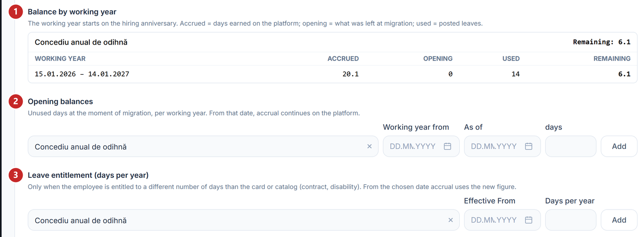Click the Days per year input
Image resolution: width=644 pixels, height=237 pixels.
coord(571,220)
